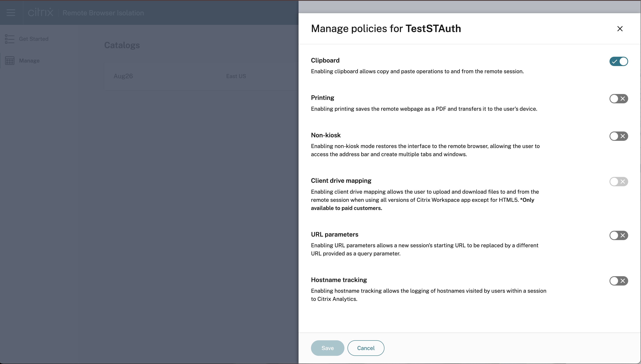Enable the Printing policy toggle
The height and width of the screenshot is (364, 641).
click(x=618, y=99)
